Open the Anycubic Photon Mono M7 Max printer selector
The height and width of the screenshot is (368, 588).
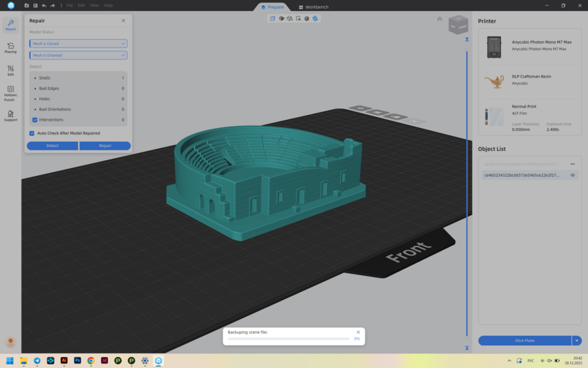(x=530, y=46)
